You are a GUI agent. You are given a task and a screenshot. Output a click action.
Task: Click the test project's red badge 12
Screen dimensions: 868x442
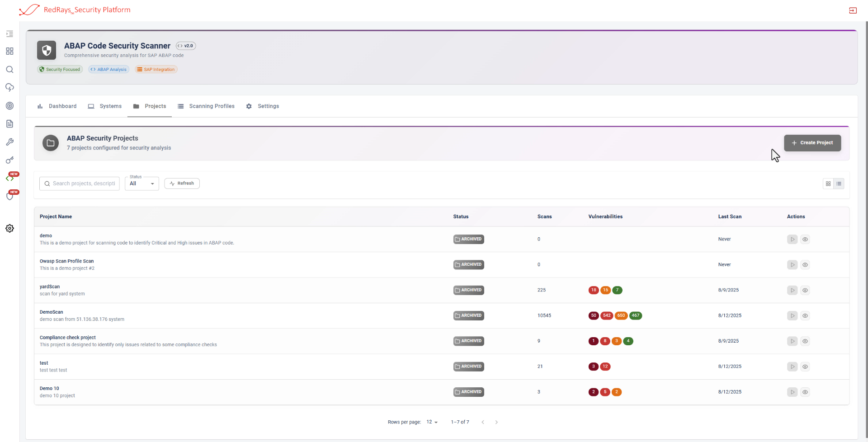click(x=605, y=367)
